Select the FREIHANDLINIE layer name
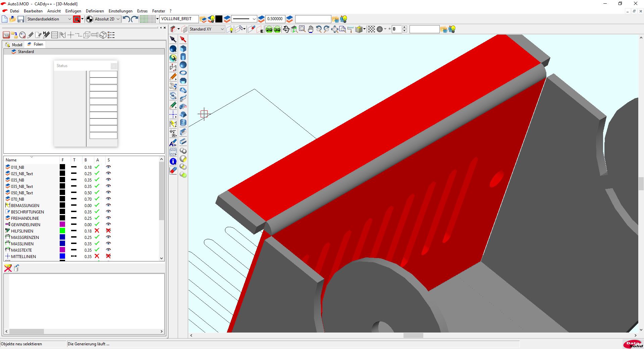Screen dimensions: 644x349 [25, 218]
